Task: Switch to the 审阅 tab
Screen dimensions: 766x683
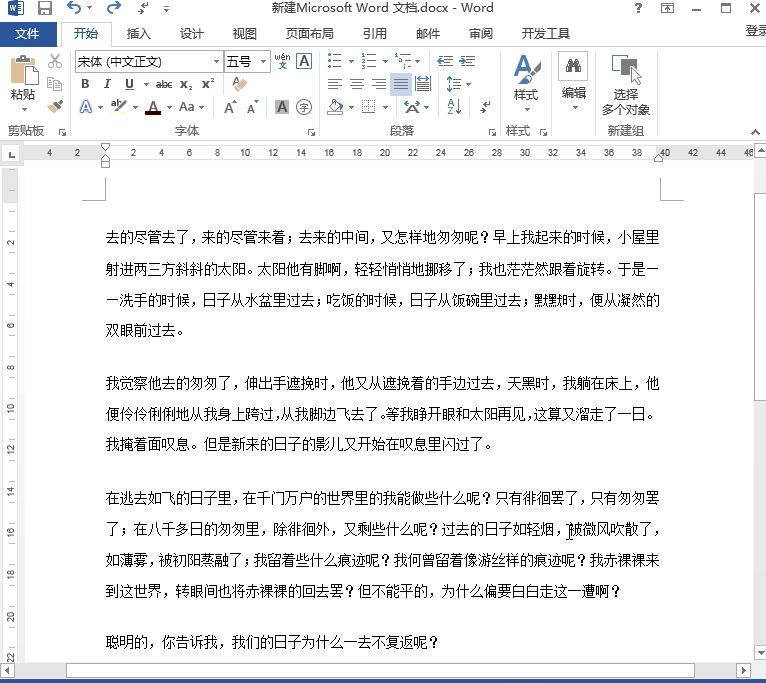Action: [481, 34]
